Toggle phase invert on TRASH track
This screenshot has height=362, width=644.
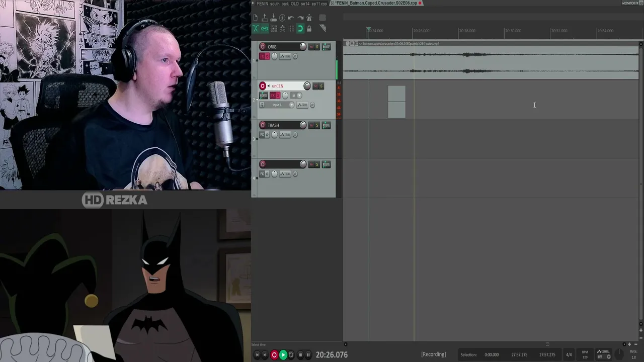pyautogui.click(x=295, y=135)
